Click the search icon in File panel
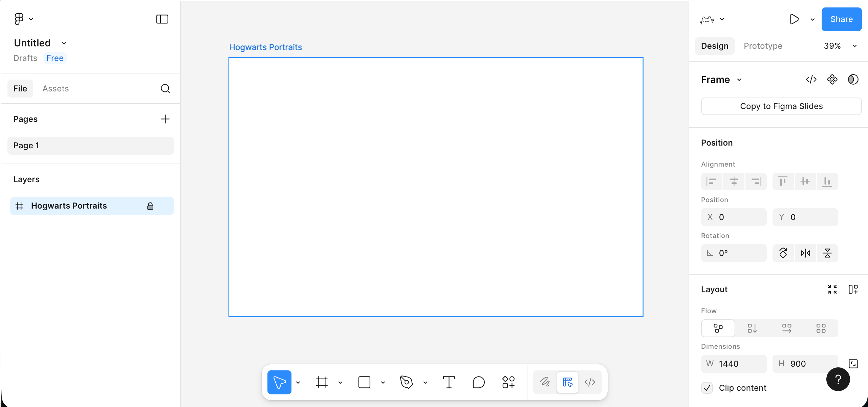The height and width of the screenshot is (407, 868). [x=165, y=89]
